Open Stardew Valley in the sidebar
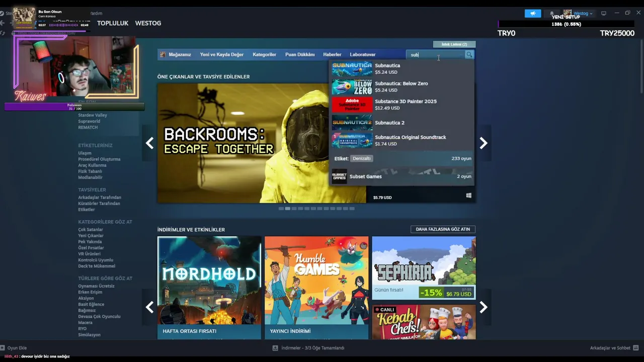644x362 pixels. (93, 115)
